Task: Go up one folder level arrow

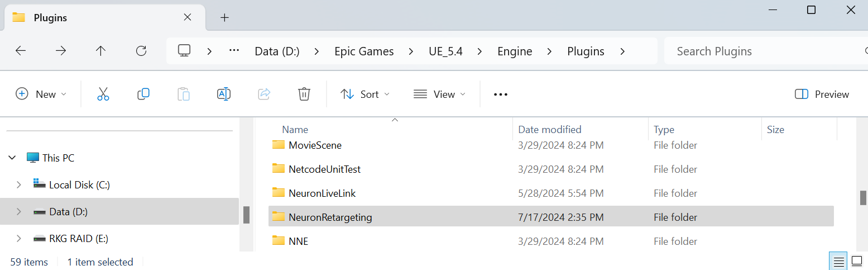Action: click(x=100, y=51)
